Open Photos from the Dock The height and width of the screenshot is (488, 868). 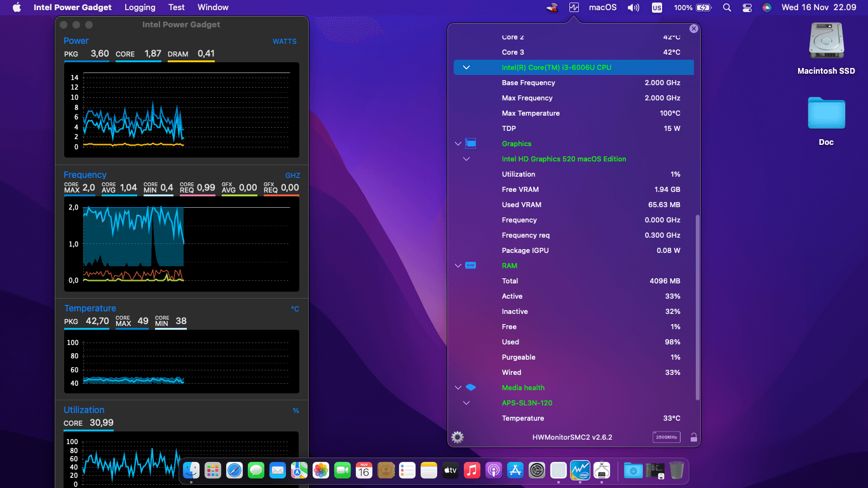coord(321,470)
